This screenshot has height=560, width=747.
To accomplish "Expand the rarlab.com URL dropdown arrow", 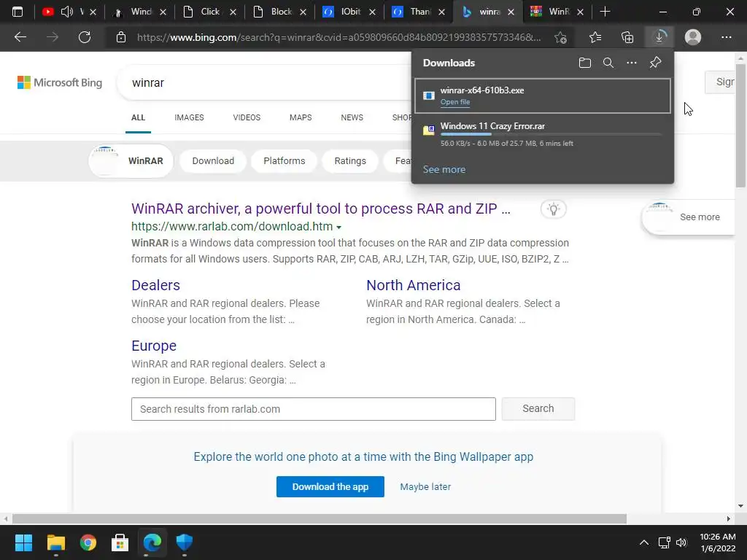I will pyautogui.click(x=338, y=227).
